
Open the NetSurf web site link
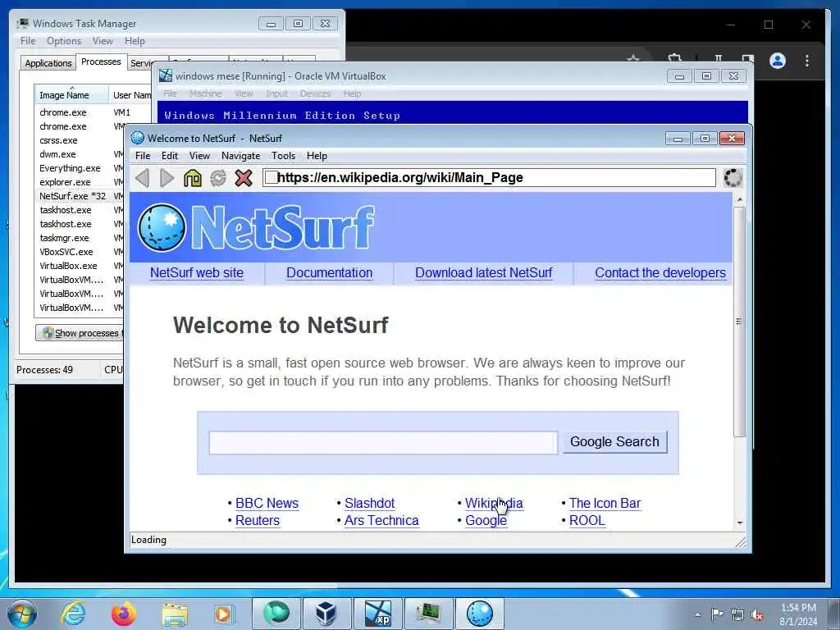pyautogui.click(x=197, y=272)
